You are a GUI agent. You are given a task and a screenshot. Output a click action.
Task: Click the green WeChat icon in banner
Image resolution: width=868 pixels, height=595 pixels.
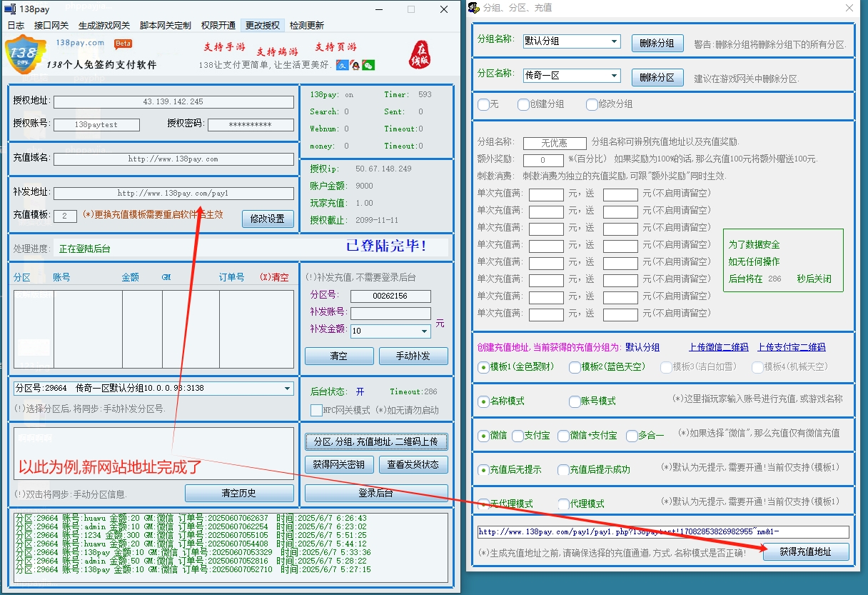[368, 66]
